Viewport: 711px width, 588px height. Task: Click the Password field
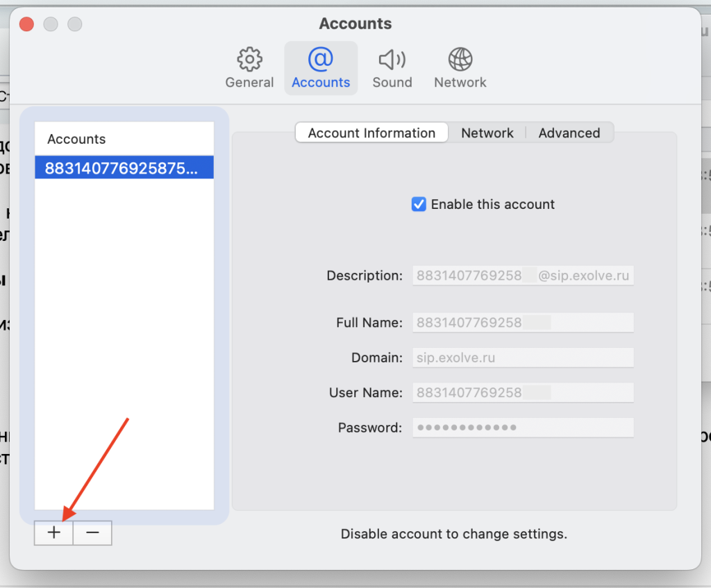click(x=523, y=428)
